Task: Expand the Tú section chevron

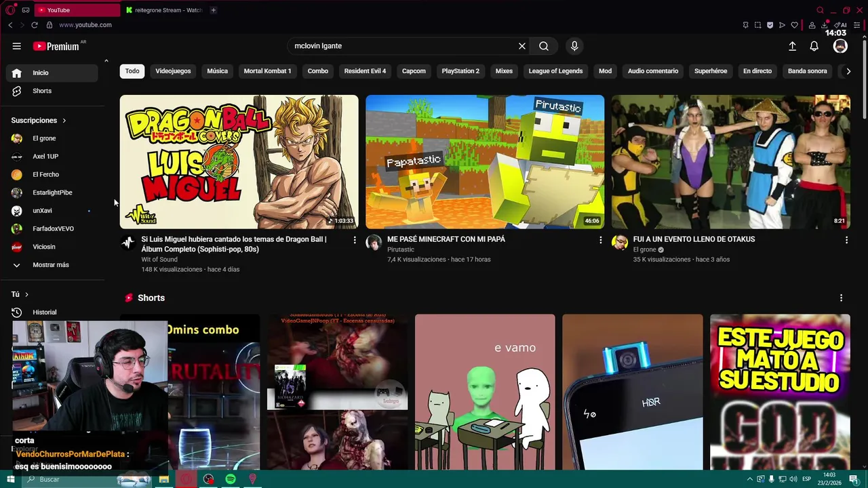Action: pos(26,294)
